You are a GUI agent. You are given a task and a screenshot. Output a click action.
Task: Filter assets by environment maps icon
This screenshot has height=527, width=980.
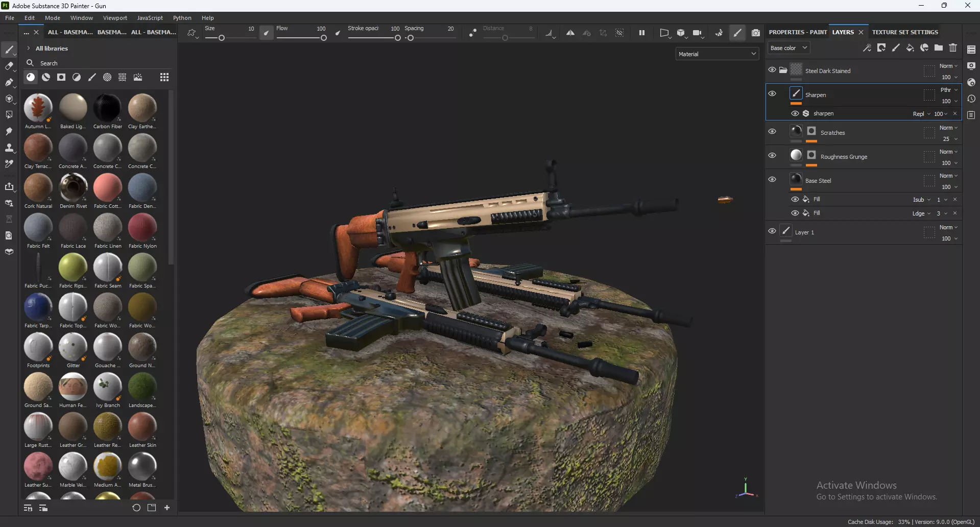138,77
